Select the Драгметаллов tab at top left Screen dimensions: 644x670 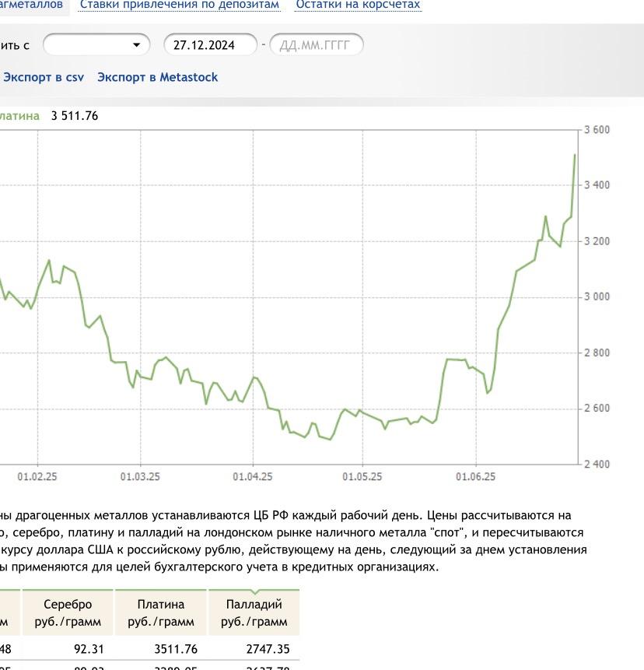point(32,5)
